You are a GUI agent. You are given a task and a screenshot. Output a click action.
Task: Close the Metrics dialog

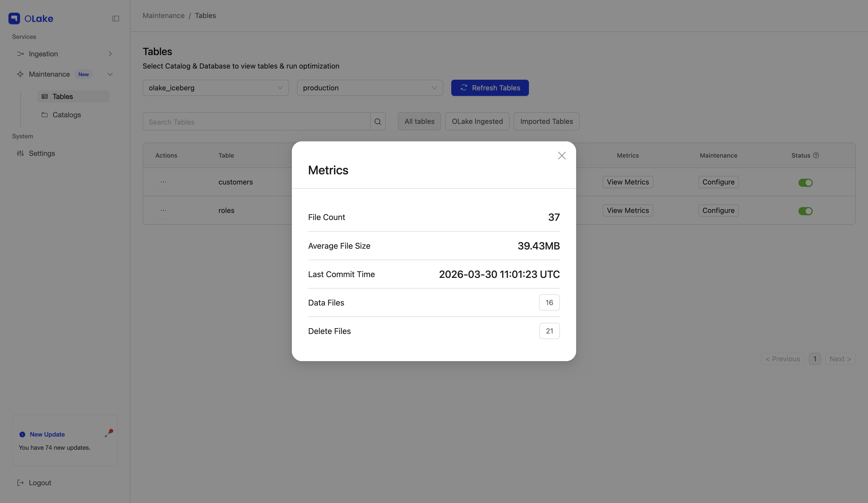(562, 155)
